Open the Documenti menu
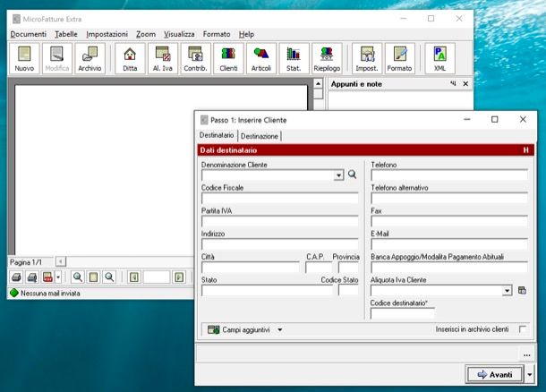546x392 pixels. [29, 34]
